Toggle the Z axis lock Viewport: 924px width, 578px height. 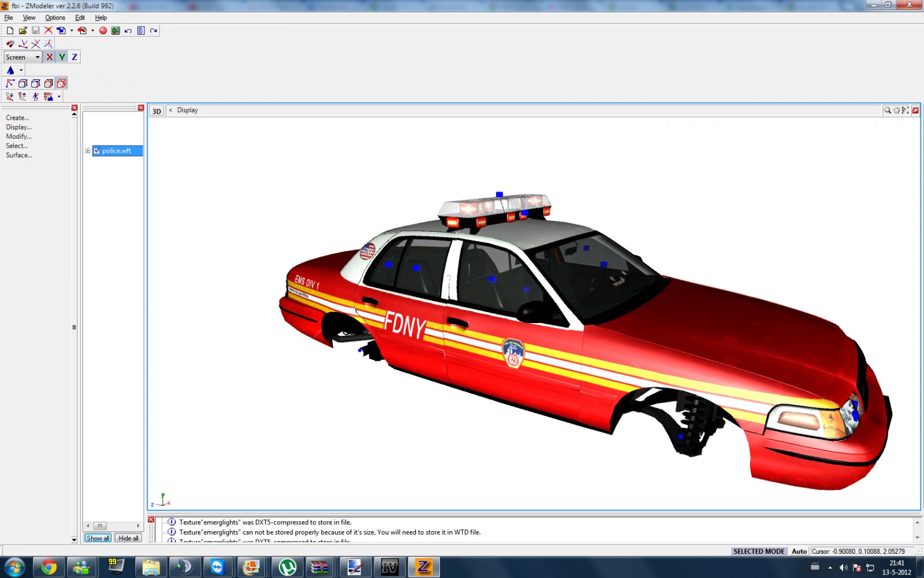click(x=74, y=57)
